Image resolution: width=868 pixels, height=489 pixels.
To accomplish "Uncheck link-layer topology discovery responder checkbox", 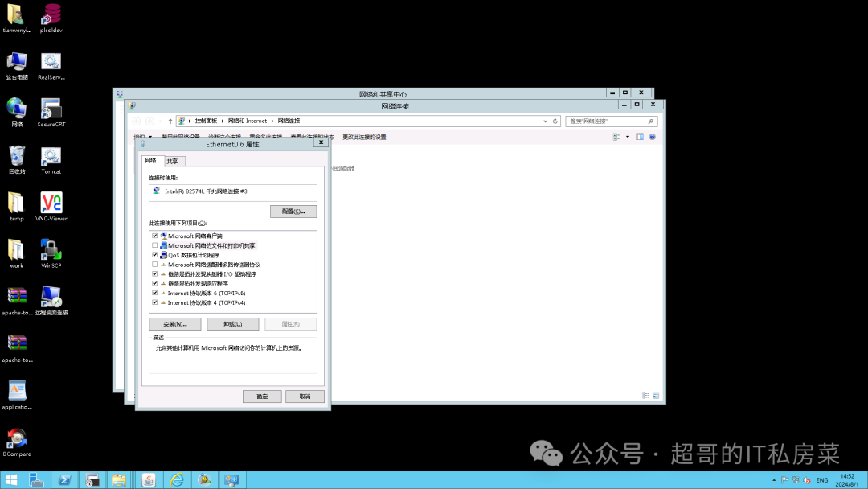I will 155,284.
